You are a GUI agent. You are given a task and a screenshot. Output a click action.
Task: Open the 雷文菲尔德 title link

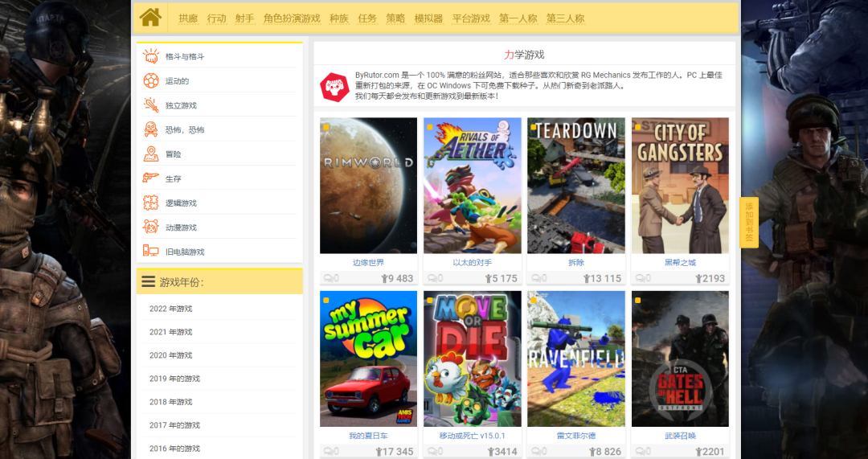coord(576,436)
